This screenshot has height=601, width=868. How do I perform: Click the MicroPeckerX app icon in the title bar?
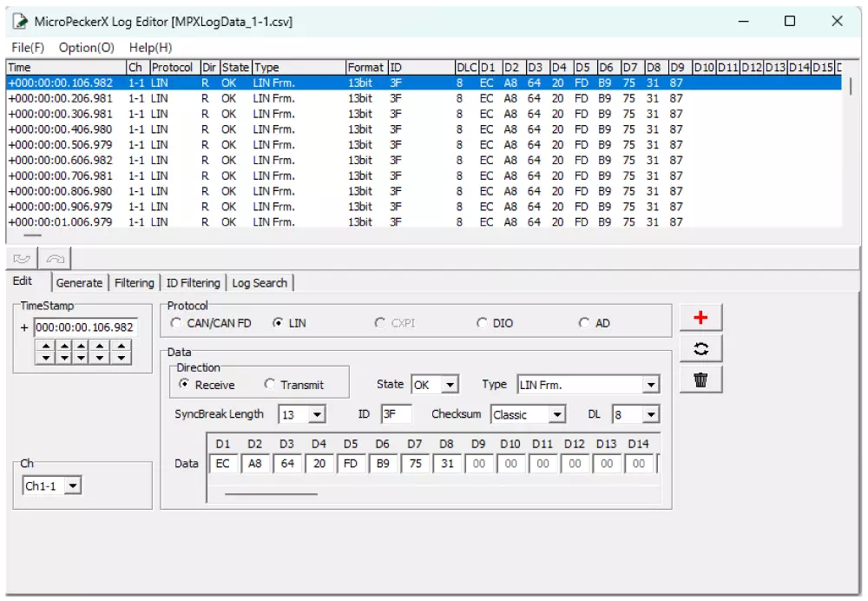(x=20, y=21)
